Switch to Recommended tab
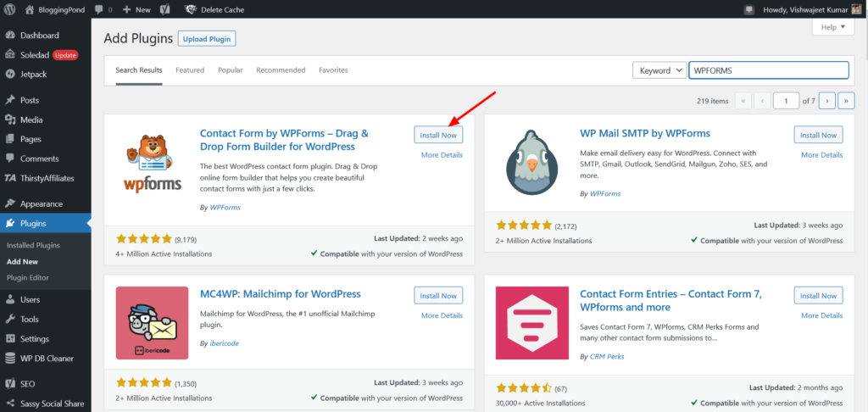 281,70
